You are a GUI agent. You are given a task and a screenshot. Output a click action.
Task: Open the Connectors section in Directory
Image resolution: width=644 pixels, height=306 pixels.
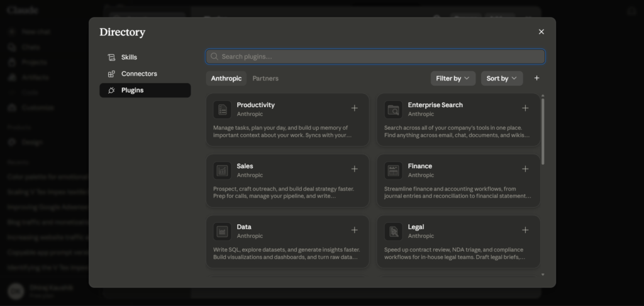point(145,74)
